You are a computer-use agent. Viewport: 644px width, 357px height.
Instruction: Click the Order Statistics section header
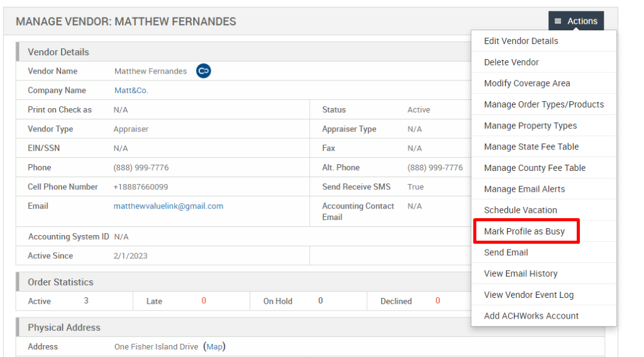(x=60, y=282)
